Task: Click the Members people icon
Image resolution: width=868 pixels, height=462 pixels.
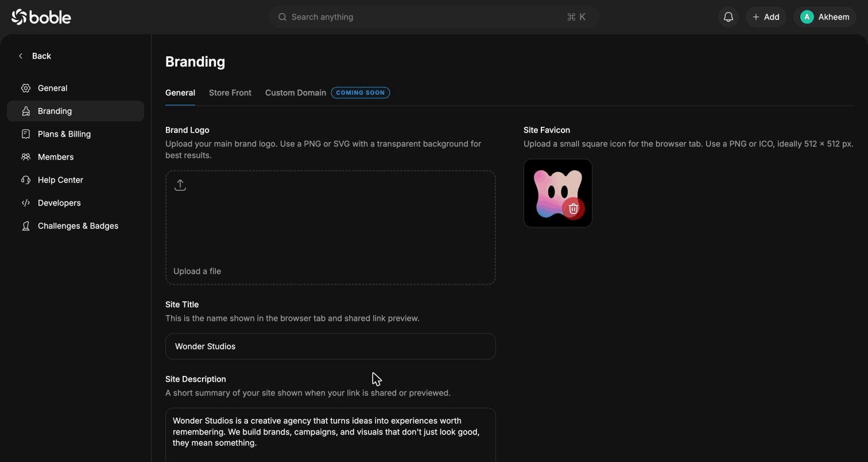Action: [26, 157]
